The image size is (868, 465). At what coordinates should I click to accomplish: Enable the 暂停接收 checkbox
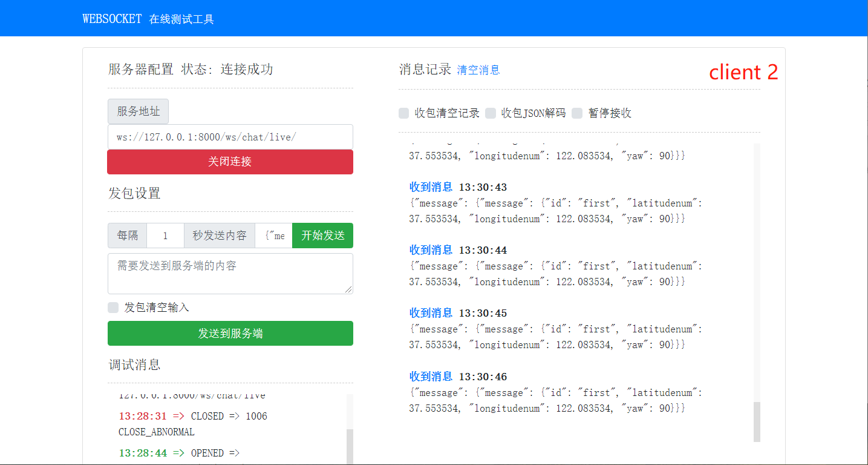pyautogui.click(x=577, y=113)
